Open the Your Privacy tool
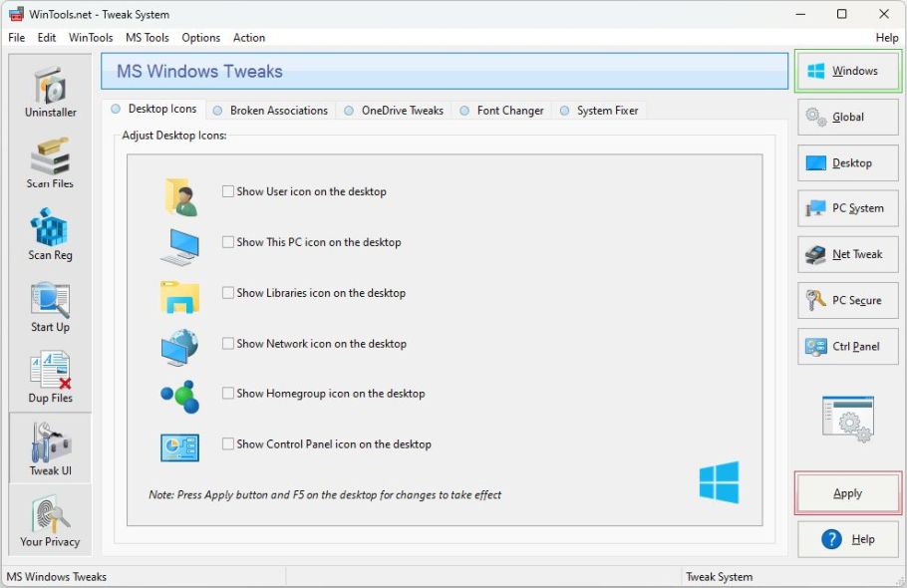907x588 pixels. [50, 521]
